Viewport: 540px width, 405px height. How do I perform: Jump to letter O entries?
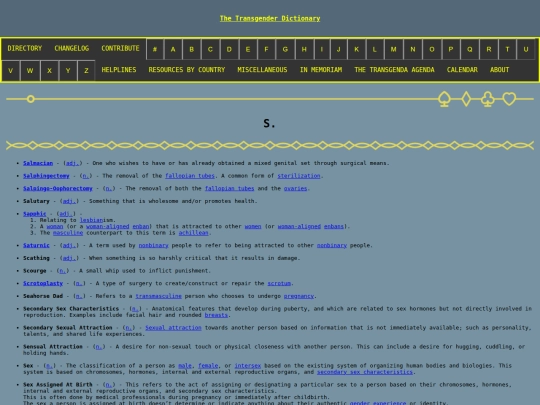point(432,49)
